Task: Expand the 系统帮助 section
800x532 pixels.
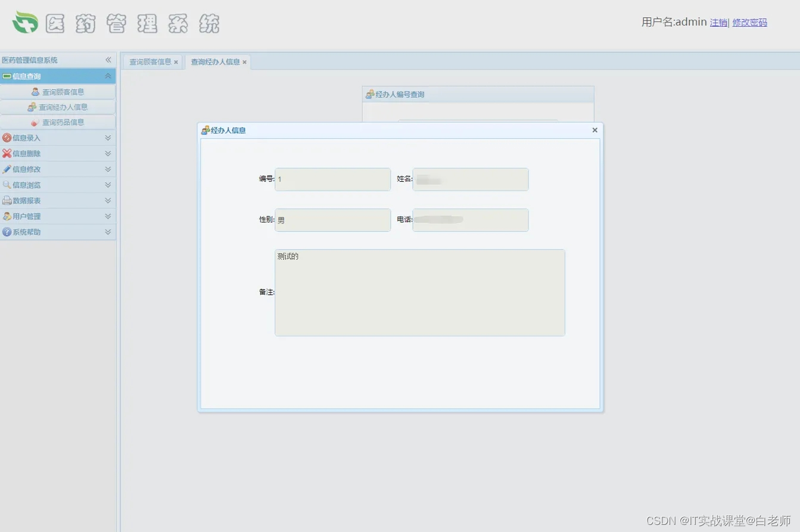Action: click(108, 232)
